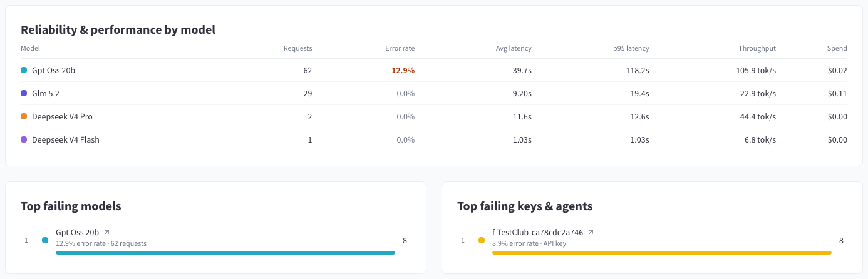Click the 12.9% error rate value
Viewport: 868px width, 279px height.
403,71
